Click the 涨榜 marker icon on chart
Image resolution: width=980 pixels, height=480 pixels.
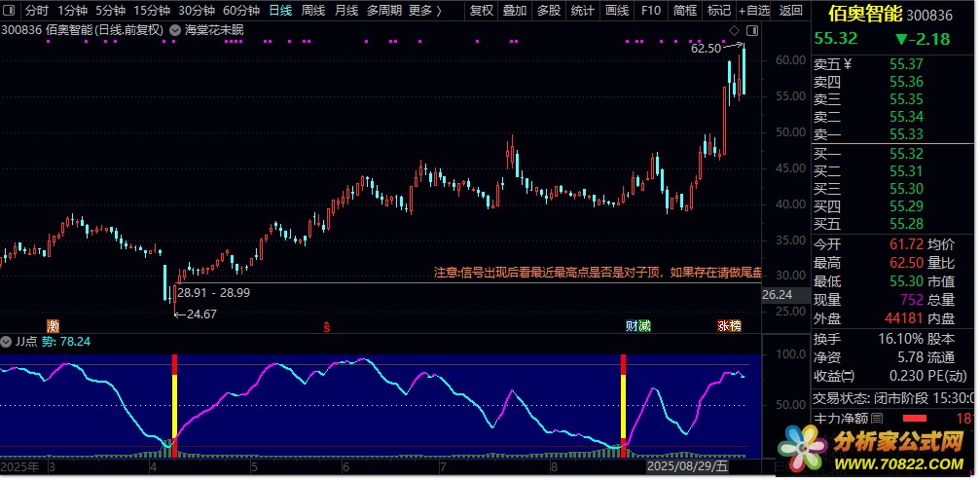[729, 325]
